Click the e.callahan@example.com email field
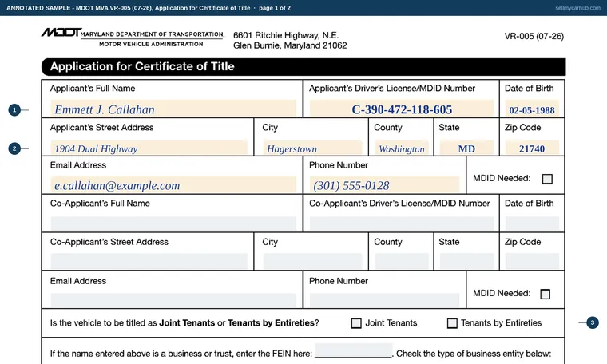The height and width of the screenshot is (364, 607). point(173,185)
